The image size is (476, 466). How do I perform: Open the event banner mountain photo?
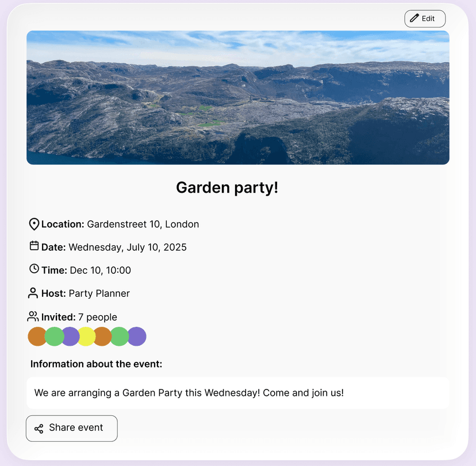point(237,97)
